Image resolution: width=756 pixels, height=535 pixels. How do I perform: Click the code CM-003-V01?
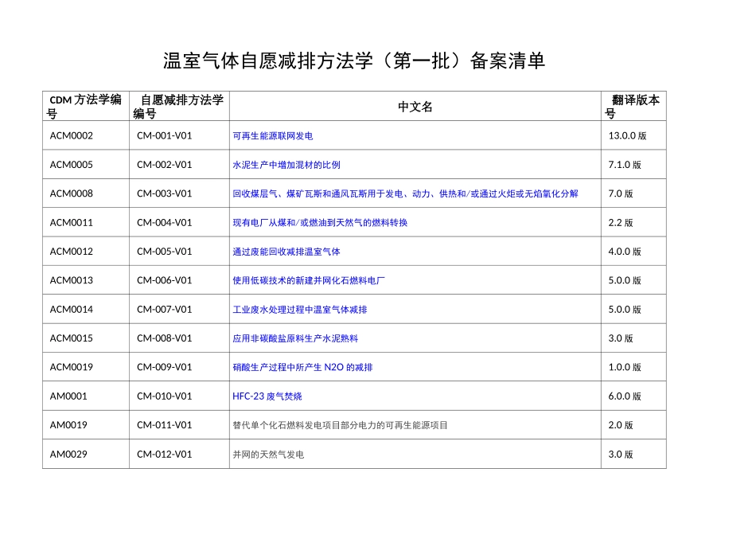pos(165,193)
